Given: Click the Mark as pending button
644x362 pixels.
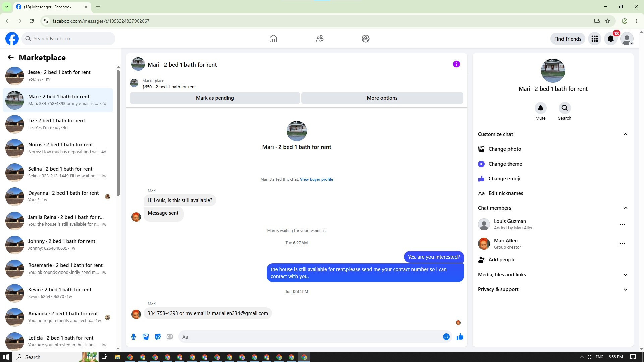Looking at the screenshot, I should click(x=215, y=98).
